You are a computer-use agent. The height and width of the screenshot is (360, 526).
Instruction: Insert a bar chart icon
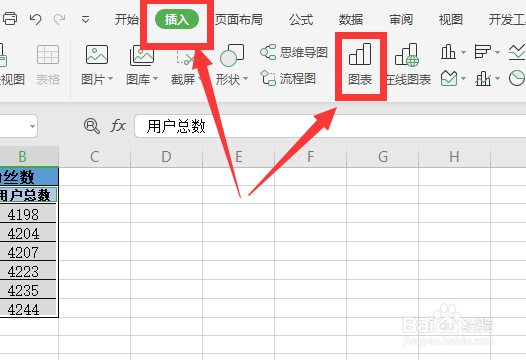483,52
